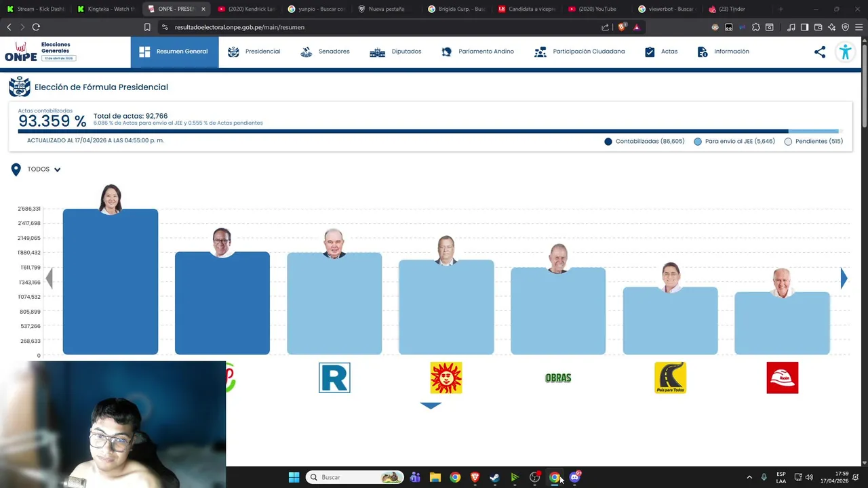The width and height of the screenshot is (868, 488).
Task: Open the Leo AI sparkle icon
Action: [x=832, y=27]
